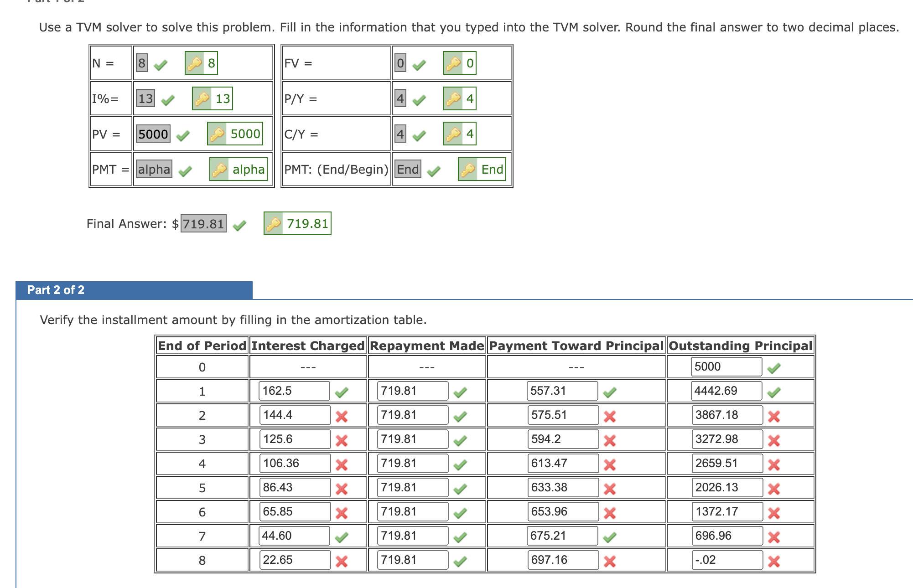Click the answer key icon for N
This screenshot has height=588, width=913.
(x=195, y=63)
